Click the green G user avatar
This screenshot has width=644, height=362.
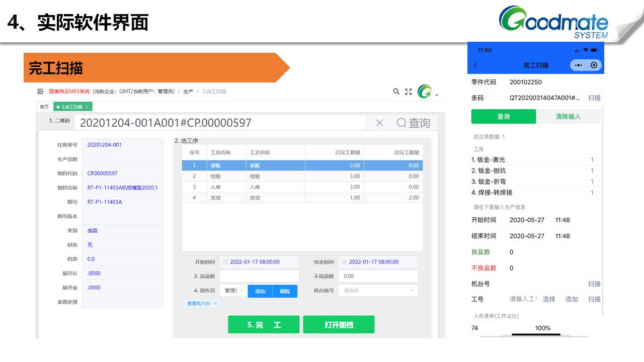pyautogui.click(x=425, y=92)
